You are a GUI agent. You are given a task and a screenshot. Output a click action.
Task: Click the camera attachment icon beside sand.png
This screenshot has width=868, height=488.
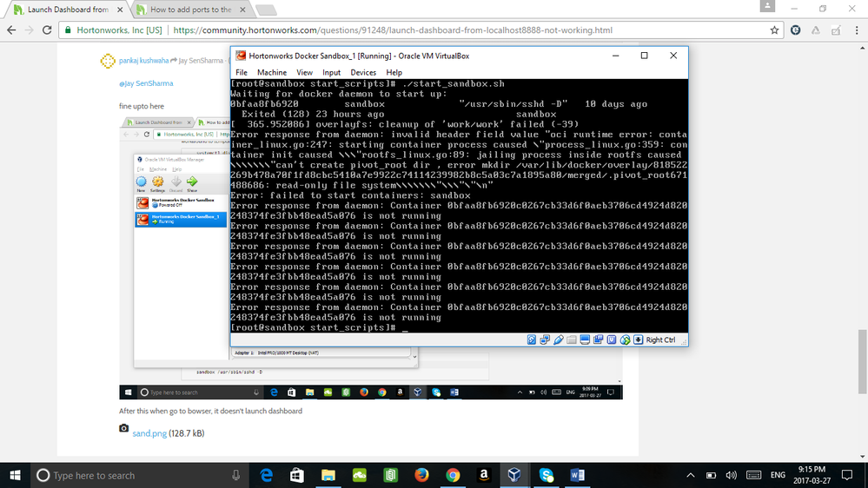pyautogui.click(x=124, y=428)
